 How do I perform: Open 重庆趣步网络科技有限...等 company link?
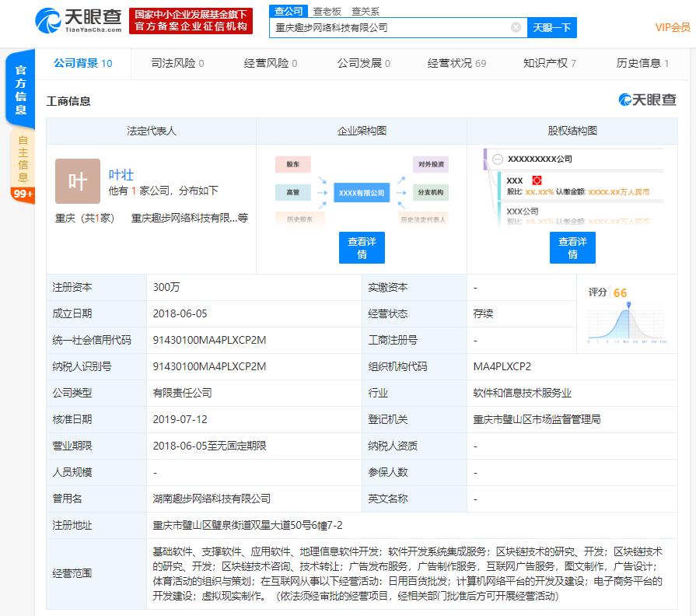(190, 218)
